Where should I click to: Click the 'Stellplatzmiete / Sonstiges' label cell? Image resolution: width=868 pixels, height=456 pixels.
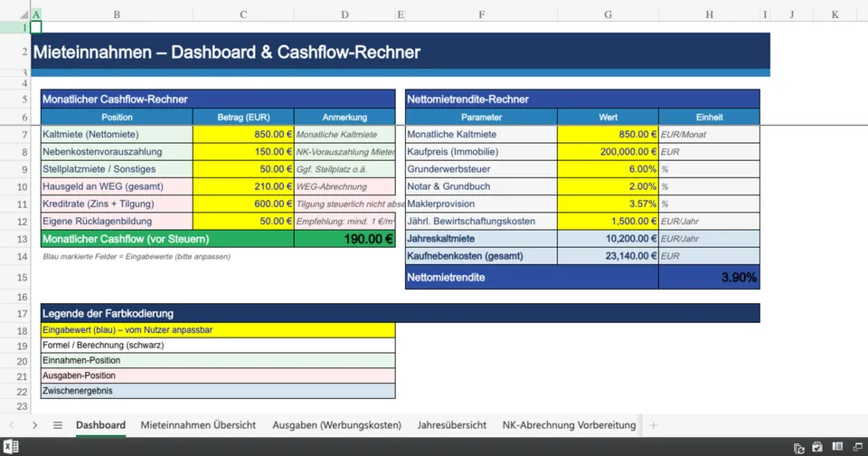click(117, 169)
